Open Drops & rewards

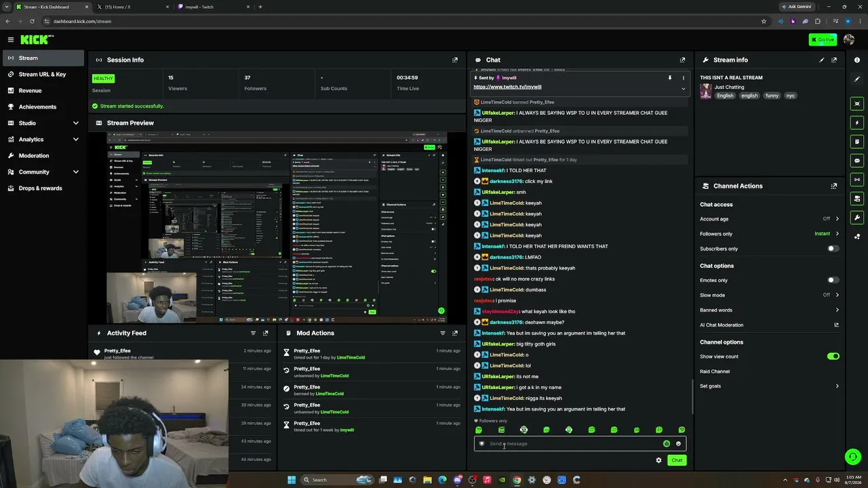[42, 188]
